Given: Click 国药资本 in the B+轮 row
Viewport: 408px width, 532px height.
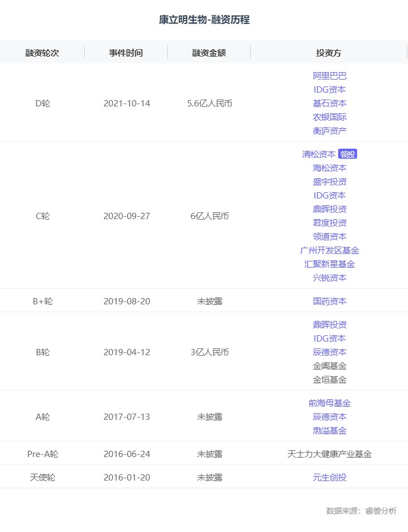Looking at the screenshot, I should (x=330, y=301).
